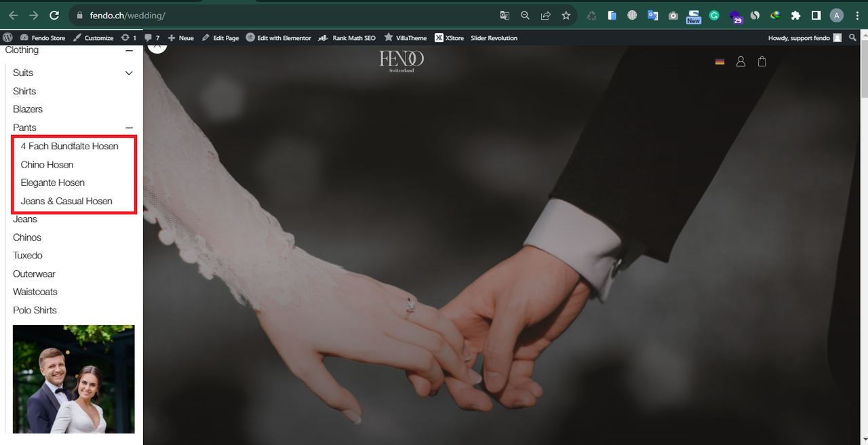Screen dimensions: 868x445
Task: Open Chrome's three-dot menu
Action: click(x=856, y=15)
